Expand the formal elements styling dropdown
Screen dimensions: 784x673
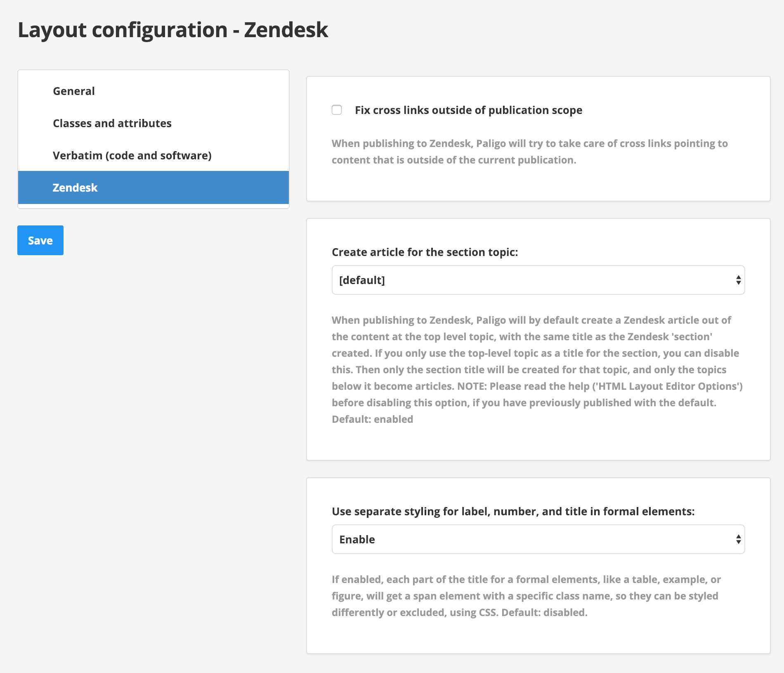click(x=536, y=539)
